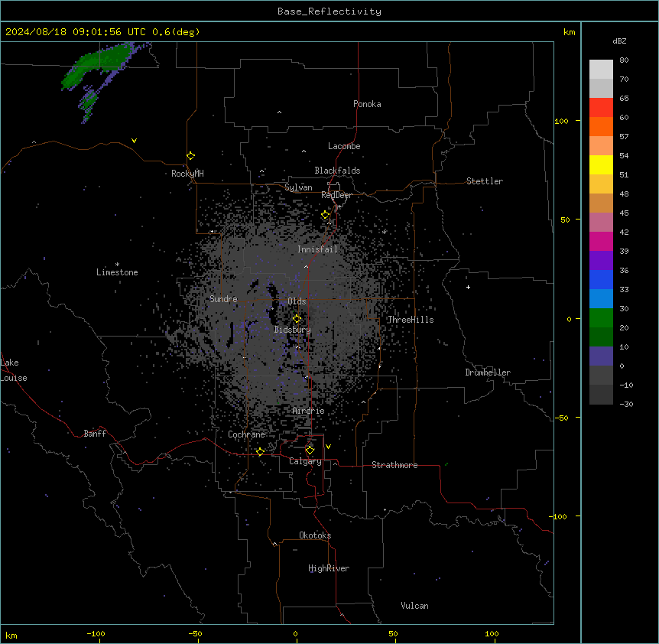The height and width of the screenshot is (644, 659).
Task: Click the yellow V marker east of Calgary
Action: 328,447
